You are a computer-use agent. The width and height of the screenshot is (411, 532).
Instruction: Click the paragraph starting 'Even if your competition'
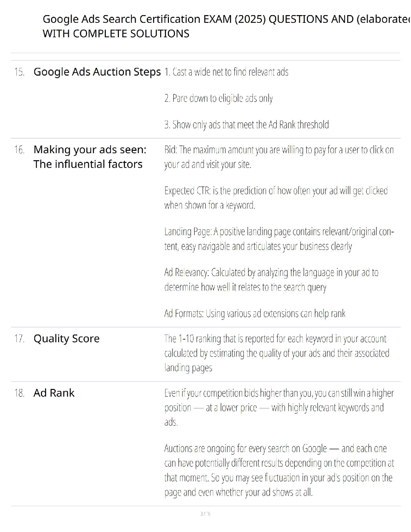[x=279, y=408]
